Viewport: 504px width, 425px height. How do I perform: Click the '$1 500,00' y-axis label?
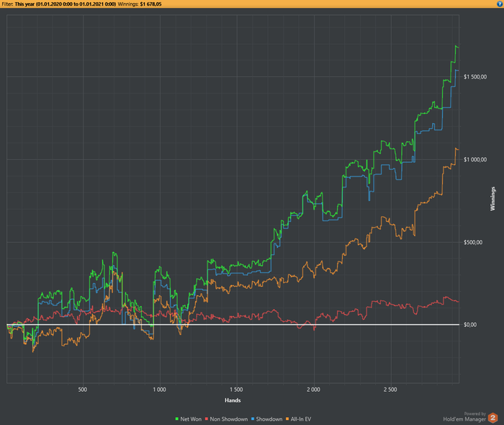coord(475,77)
